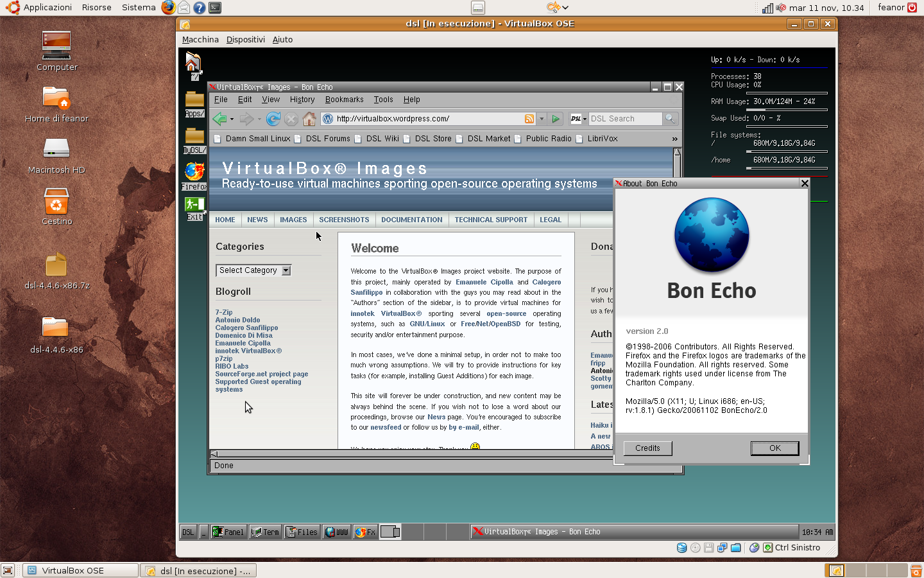The height and width of the screenshot is (578, 924).
Task: Expand the bookmarks toolbar overflow chevron
Action: (674, 139)
